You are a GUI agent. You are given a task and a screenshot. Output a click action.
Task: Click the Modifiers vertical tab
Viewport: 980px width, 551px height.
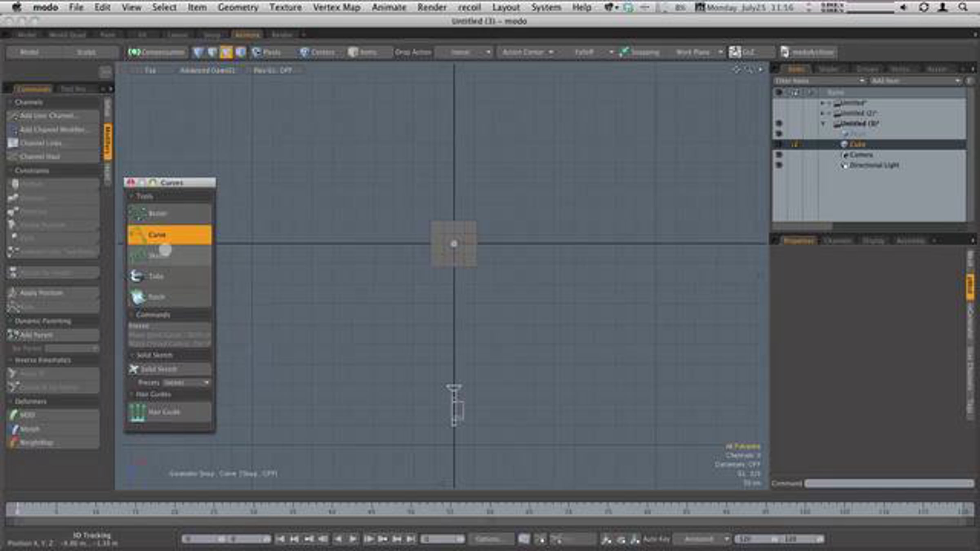point(108,141)
